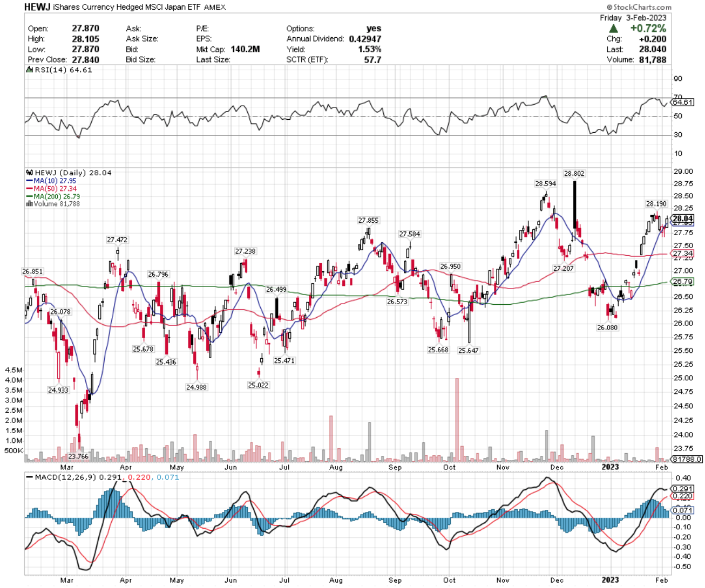
Task: Click the 27.855 price label
Action: (x=368, y=221)
